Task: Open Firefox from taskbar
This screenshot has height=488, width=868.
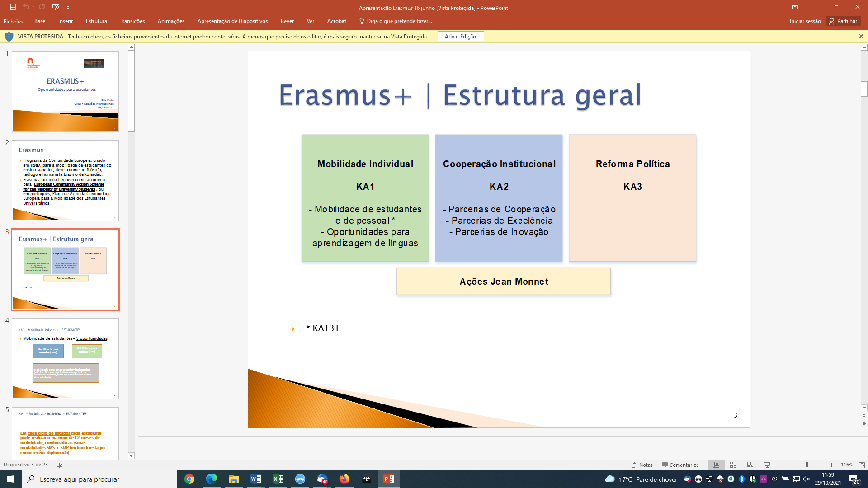Action: 344,479
